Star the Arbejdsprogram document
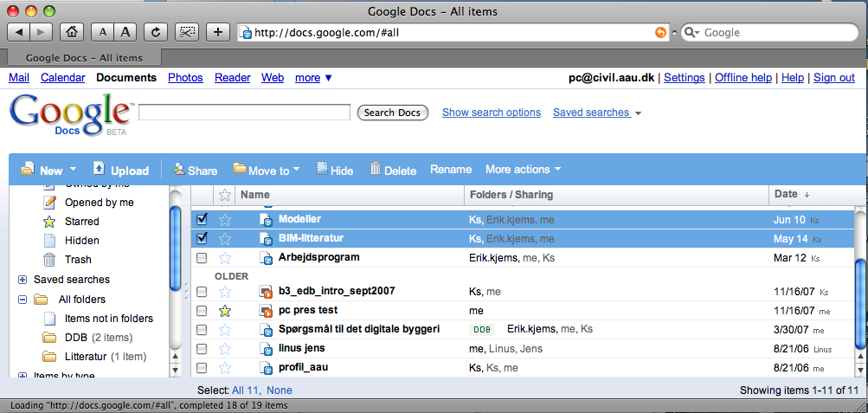This screenshot has width=868, height=413. click(225, 258)
